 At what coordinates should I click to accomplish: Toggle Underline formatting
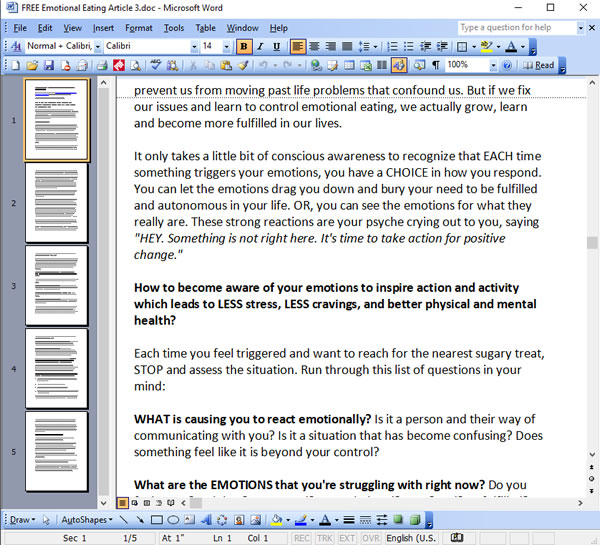277,46
